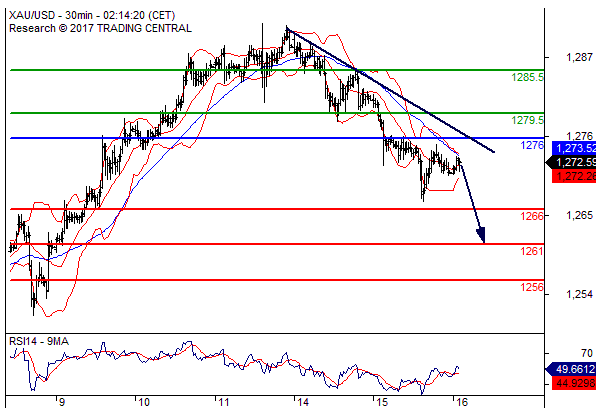Click the blue 49.6612 RSI value tag
The height and width of the screenshot is (413, 609).
pos(571,369)
